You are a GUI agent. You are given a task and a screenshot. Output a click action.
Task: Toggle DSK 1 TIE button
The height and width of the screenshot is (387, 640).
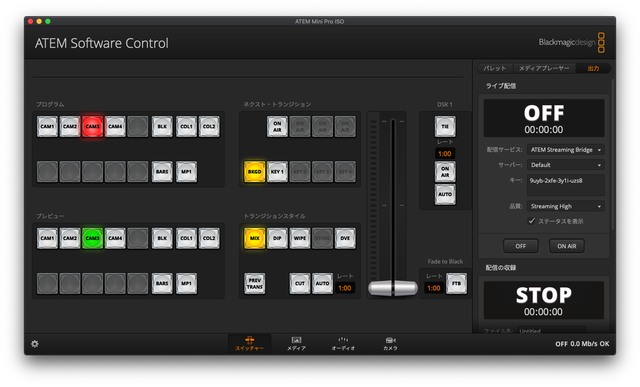(x=445, y=127)
